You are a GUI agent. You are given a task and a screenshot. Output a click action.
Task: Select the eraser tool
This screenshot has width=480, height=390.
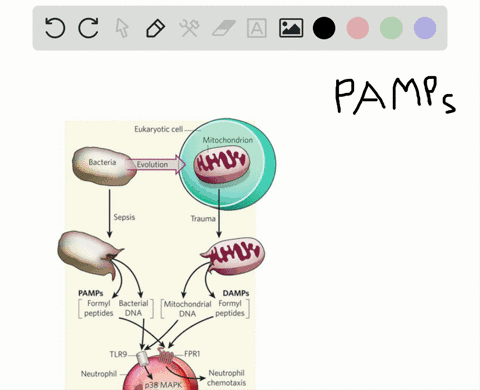pyautogui.click(x=224, y=28)
